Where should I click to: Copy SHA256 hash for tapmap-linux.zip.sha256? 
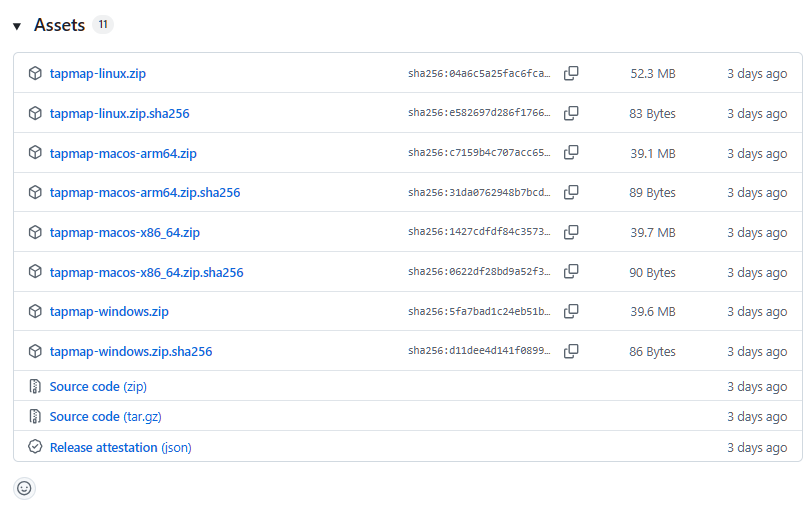pos(571,113)
